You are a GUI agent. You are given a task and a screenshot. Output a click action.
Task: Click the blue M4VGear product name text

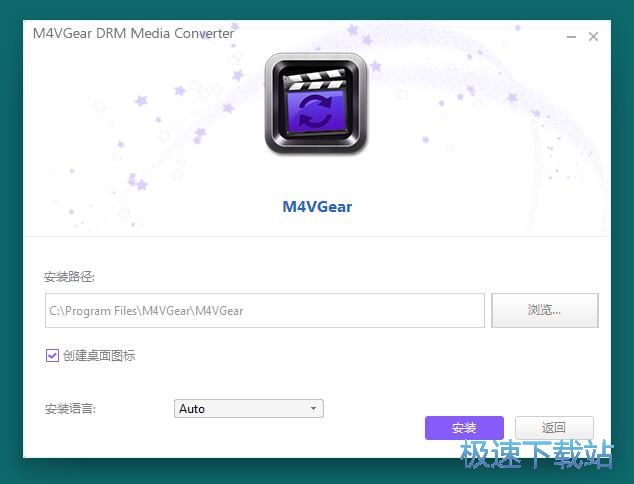pos(317,207)
